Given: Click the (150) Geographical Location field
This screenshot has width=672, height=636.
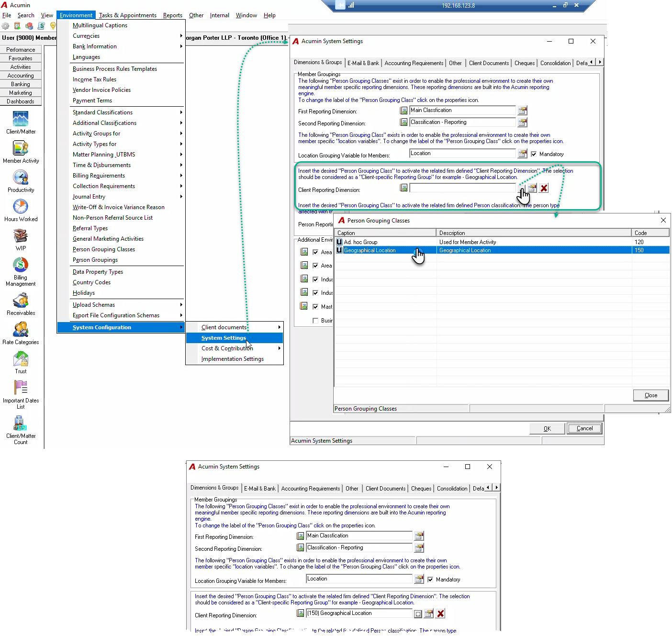Looking at the screenshot, I should [359, 614].
